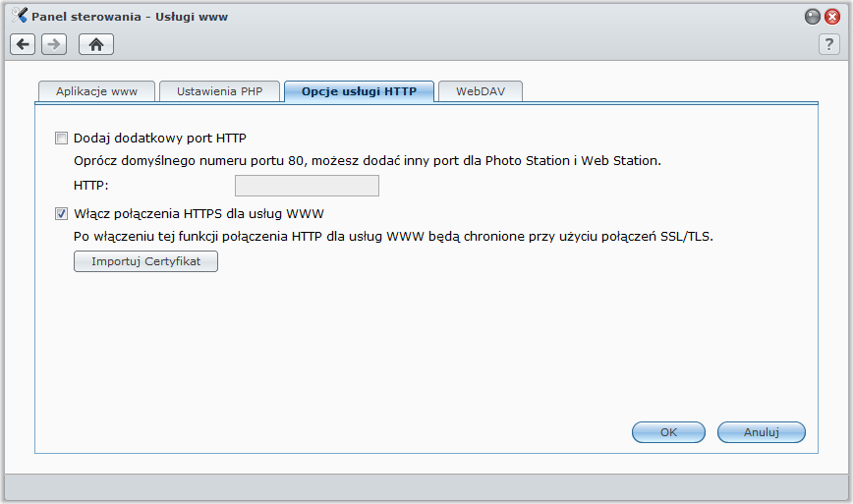Viewport: 853px width, 504px height.
Task: Switch to the Aplikacje www tab
Action: [x=97, y=91]
